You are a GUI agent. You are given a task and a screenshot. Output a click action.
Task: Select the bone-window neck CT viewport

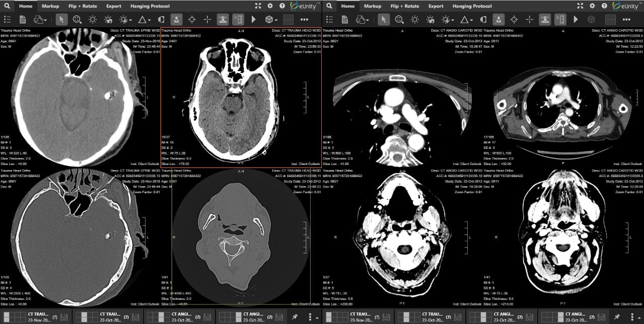click(x=241, y=236)
